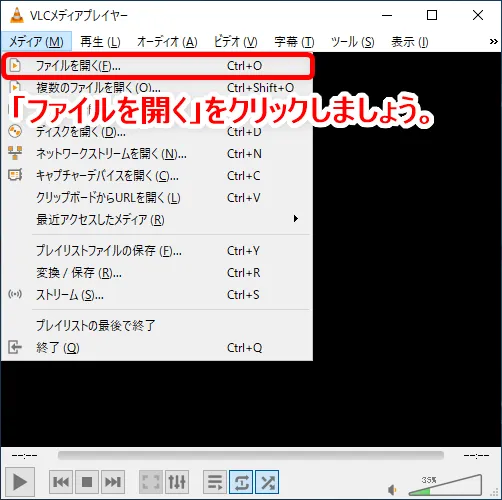Close the VLC window
Viewport: 502px width, 500px height.
tap(478, 15)
